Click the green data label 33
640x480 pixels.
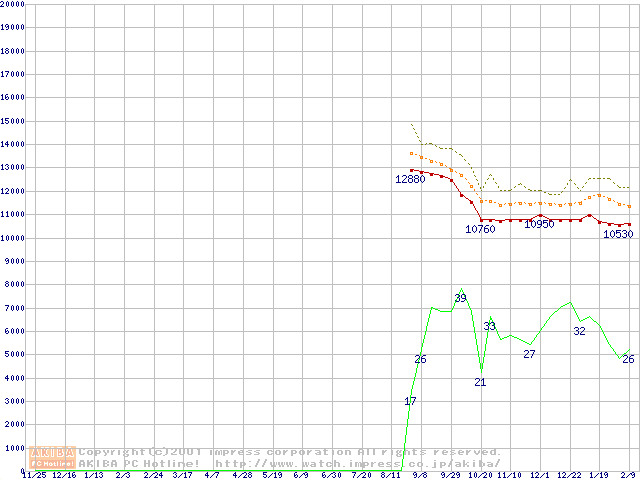point(490,326)
